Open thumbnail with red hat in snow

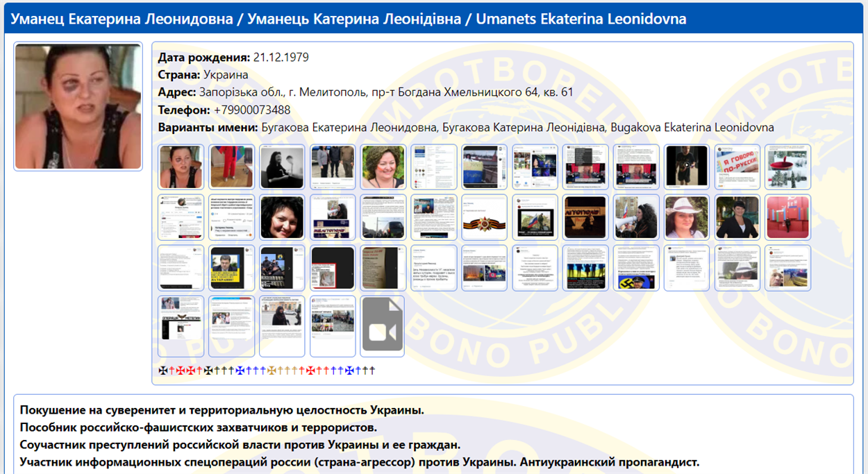[787, 167]
